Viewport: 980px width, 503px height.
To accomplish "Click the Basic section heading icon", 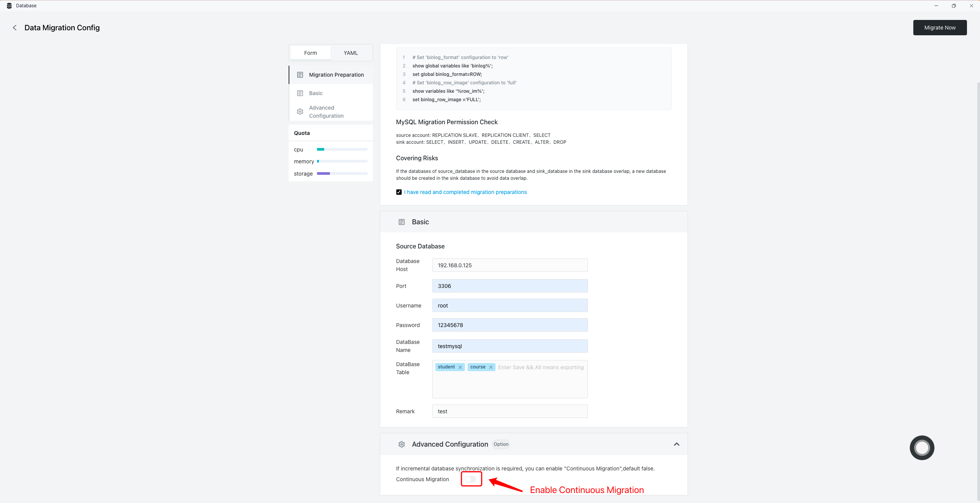I will click(x=402, y=222).
